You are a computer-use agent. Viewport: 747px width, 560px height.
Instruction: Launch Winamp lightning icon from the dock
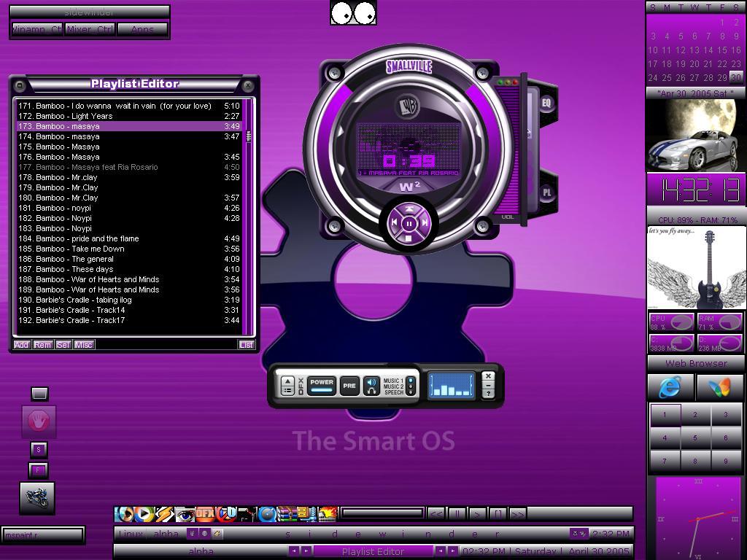[x=164, y=514]
